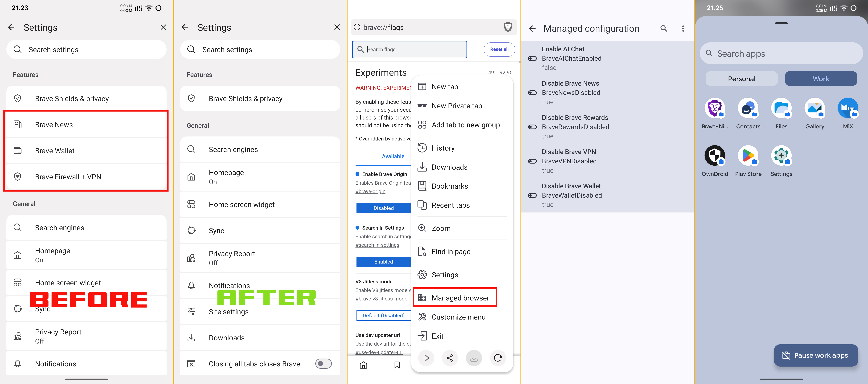Click the Reset all button

point(499,49)
